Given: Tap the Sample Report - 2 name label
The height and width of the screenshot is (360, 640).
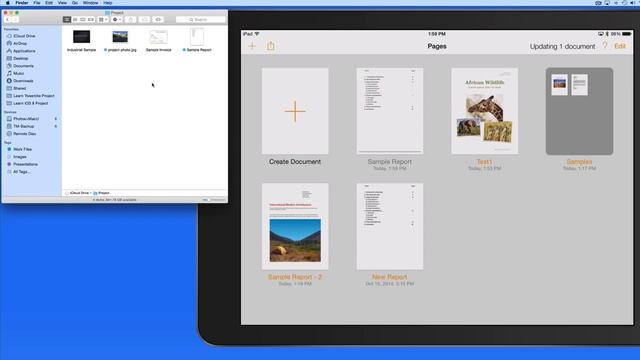Looking at the screenshot, I should (x=295, y=277).
